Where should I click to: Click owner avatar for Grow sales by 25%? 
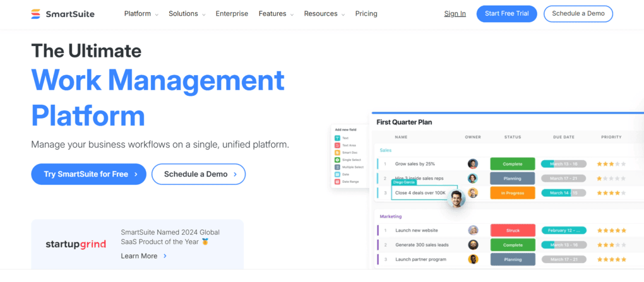473,164
